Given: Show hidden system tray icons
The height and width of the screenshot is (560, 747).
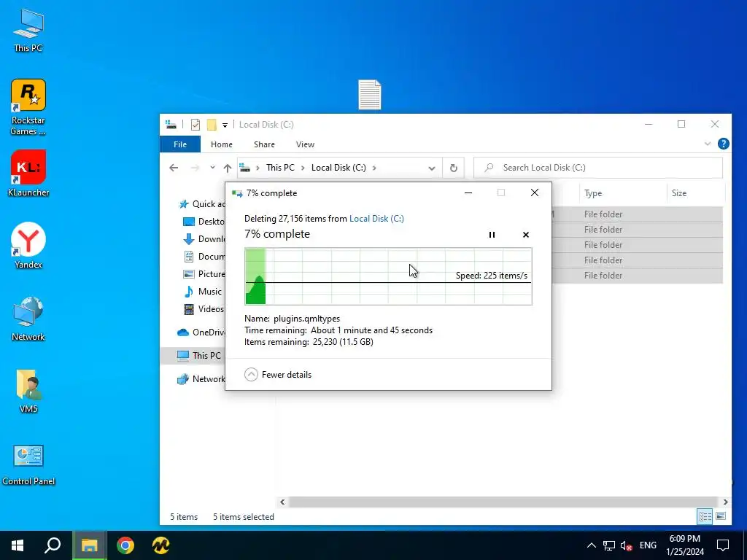Looking at the screenshot, I should [x=591, y=545].
